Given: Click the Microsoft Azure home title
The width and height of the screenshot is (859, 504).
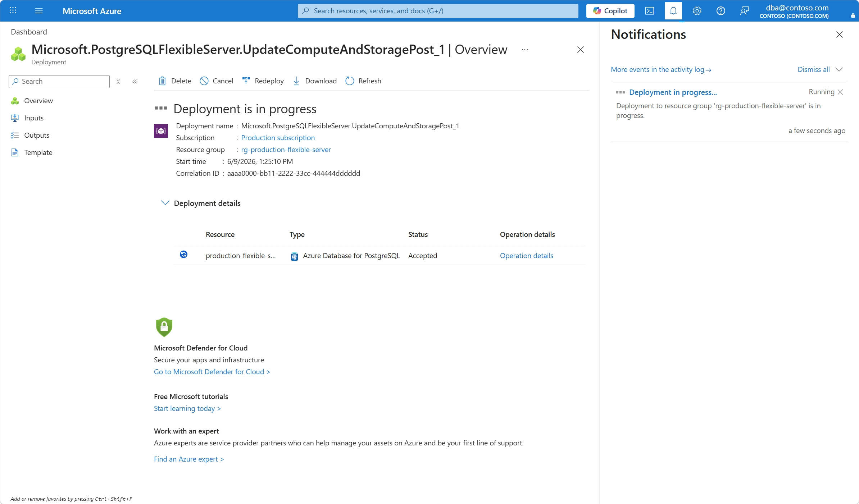Looking at the screenshot, I should 92,11.
